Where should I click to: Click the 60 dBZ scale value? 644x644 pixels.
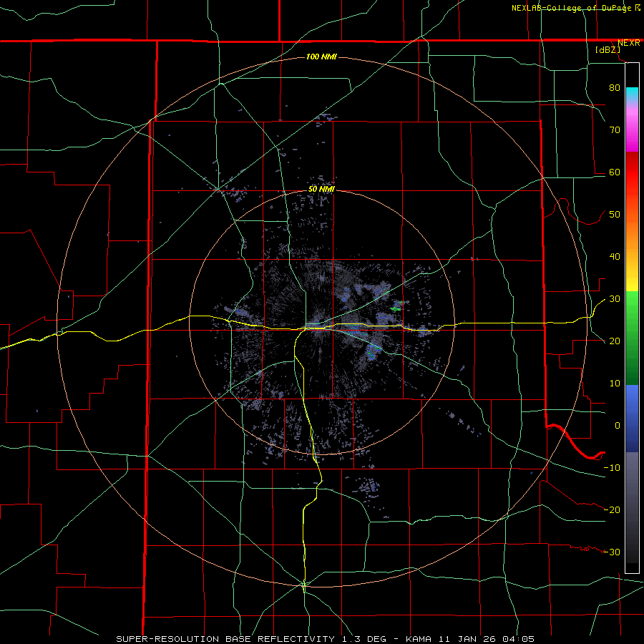pyautogui.click(x=615, y=172)
